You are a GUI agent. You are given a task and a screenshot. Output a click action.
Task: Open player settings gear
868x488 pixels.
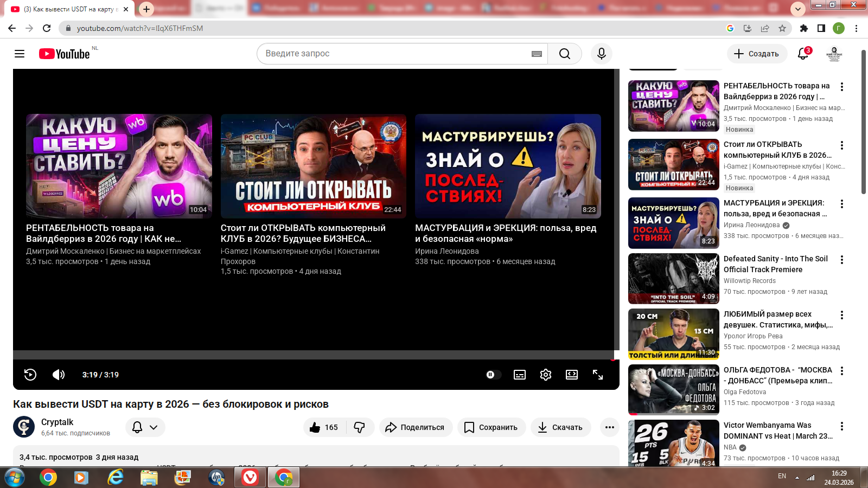pos(546,375)
